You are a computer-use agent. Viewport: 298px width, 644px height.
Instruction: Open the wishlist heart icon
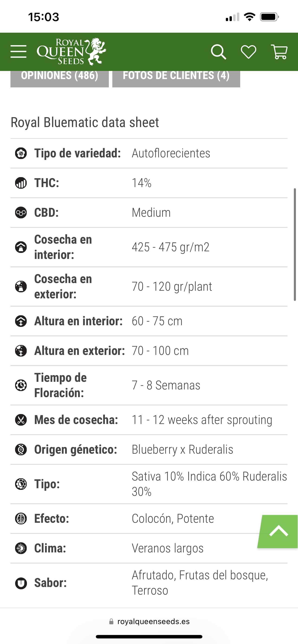[x=248, y=52]
